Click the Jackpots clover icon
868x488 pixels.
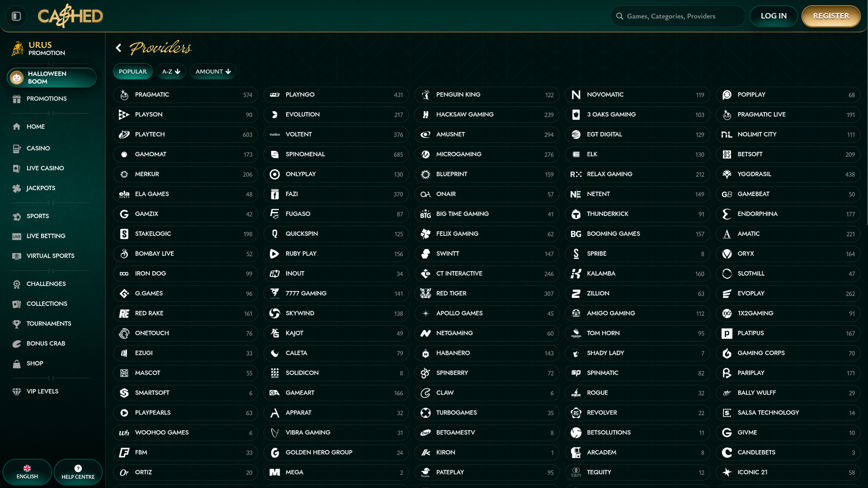click(17, 188)
